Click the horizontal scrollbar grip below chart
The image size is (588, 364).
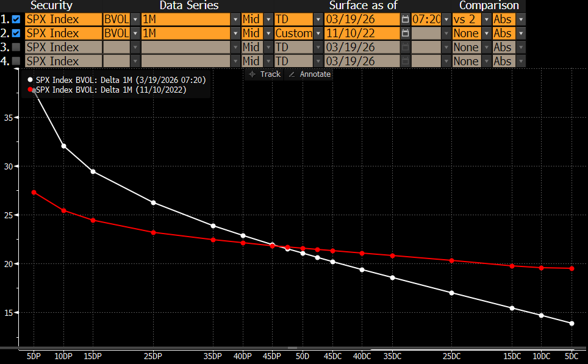(x=293, y=348)
